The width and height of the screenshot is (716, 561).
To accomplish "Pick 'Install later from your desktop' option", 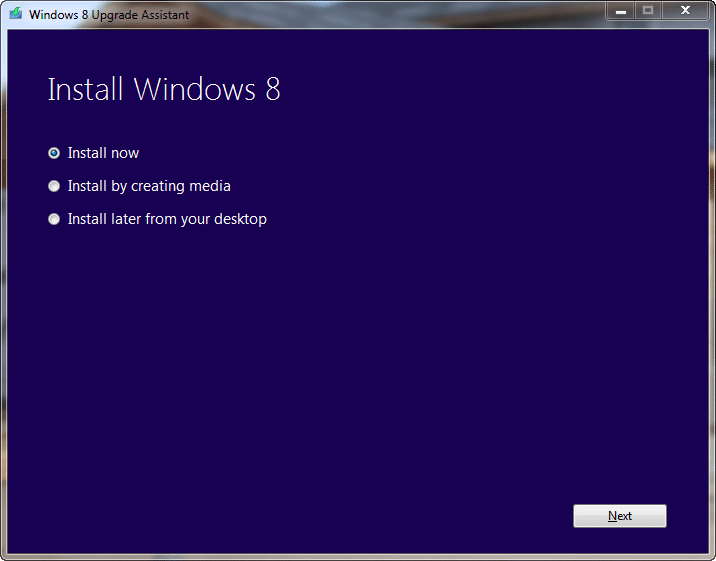I will click(54, 219).
